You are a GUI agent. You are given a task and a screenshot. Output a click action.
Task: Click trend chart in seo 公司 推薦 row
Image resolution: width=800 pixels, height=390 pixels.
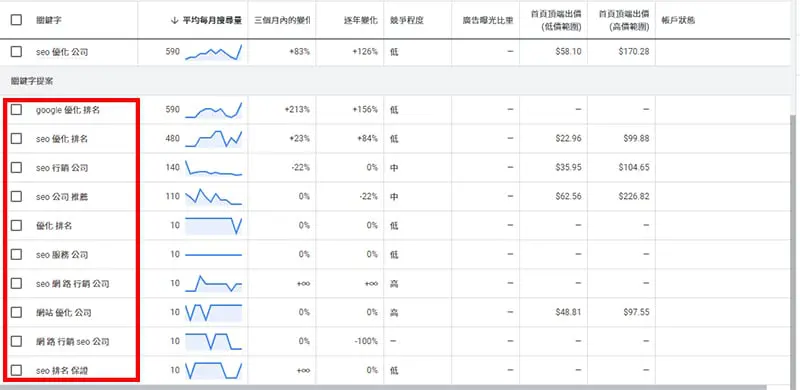point(213,197)
